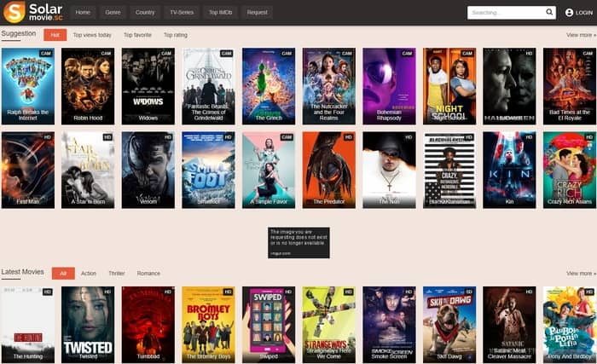Switch to Top favorite tab

(137, 35)
